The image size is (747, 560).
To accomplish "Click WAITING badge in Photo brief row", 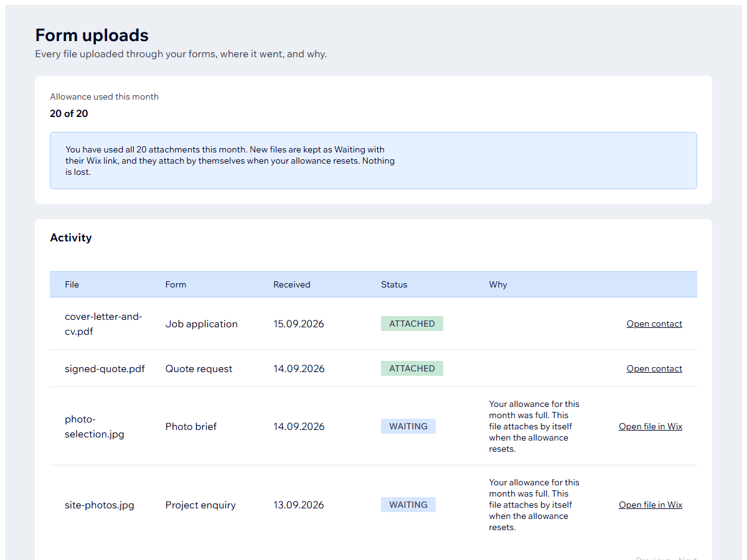I will (408, 426).
